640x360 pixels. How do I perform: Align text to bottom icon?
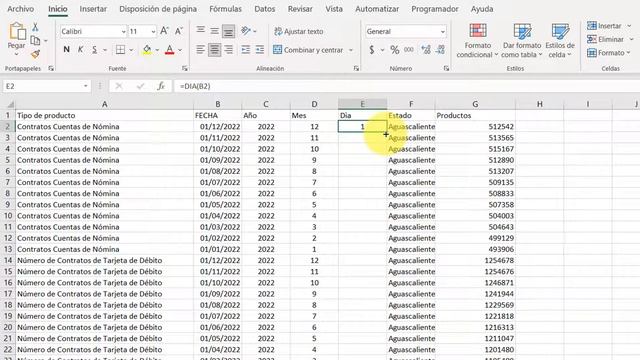229,31
